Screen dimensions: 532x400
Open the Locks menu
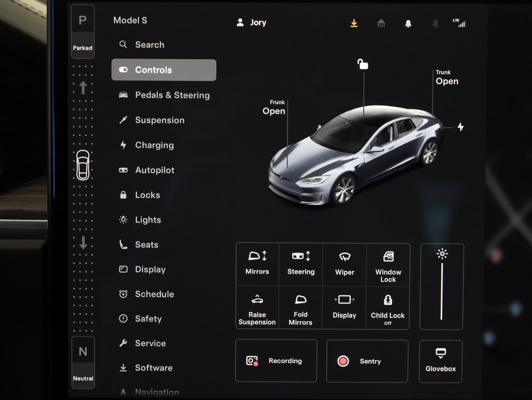(x=139, y=195)
